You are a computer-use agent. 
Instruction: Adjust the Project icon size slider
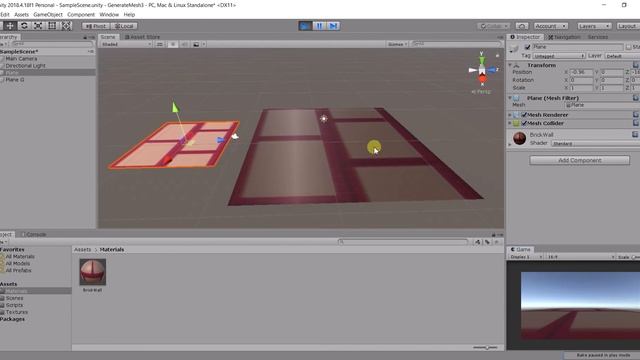pyautogui.click(x=486, y=347)
